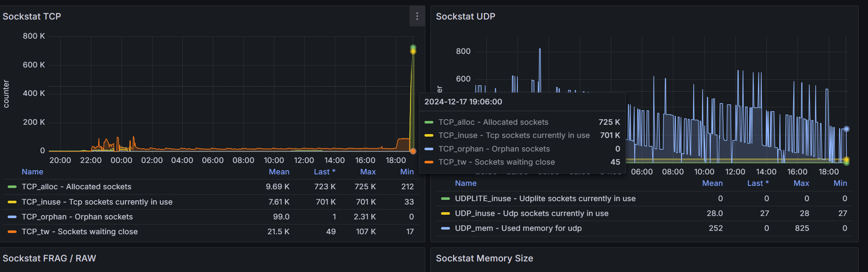Toggle UDP_mem - Used memory for udp series
Screen dimensions: 868x272
click(518, 228)
